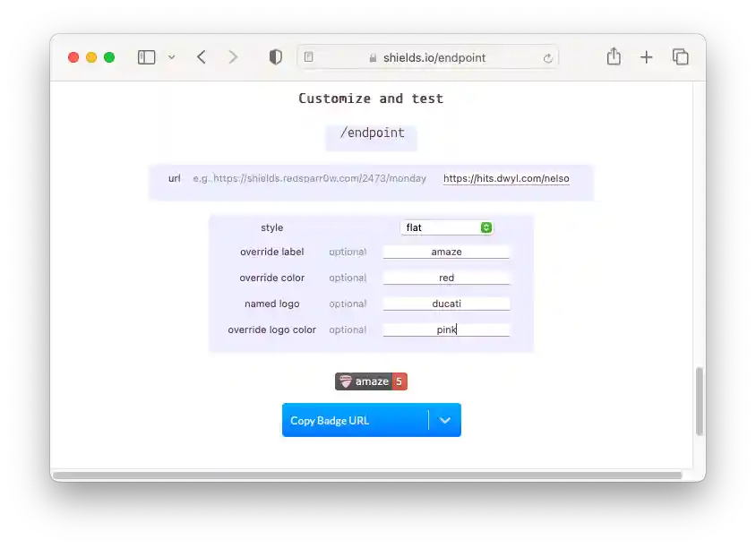Click the 'override label' label text

click(x=272, y=252)
